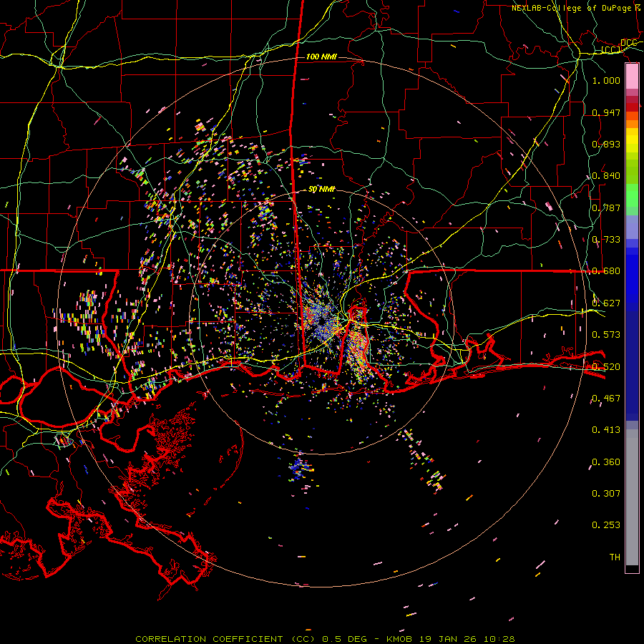Pick the bright green color bar segment

(x=632, y=195)
